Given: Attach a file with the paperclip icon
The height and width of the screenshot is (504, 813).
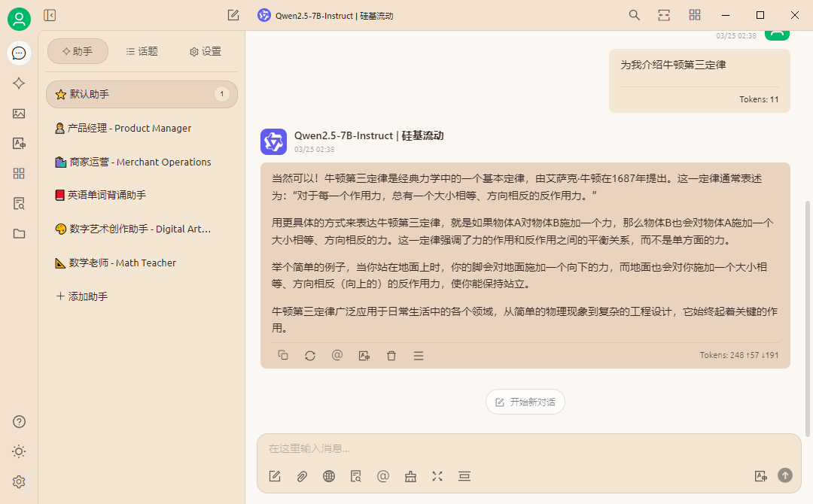Looking at the screenshot, I should coord(301,476).
